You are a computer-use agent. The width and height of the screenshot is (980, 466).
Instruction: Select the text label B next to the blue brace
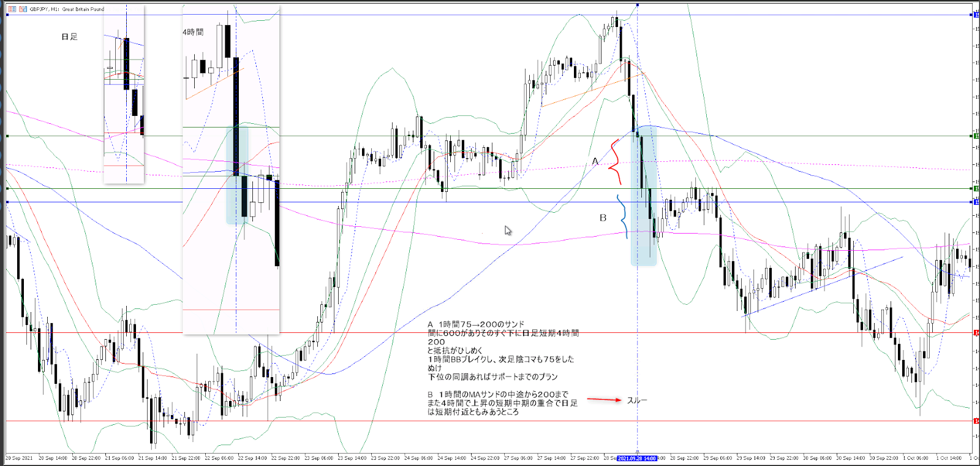(603, 218)
